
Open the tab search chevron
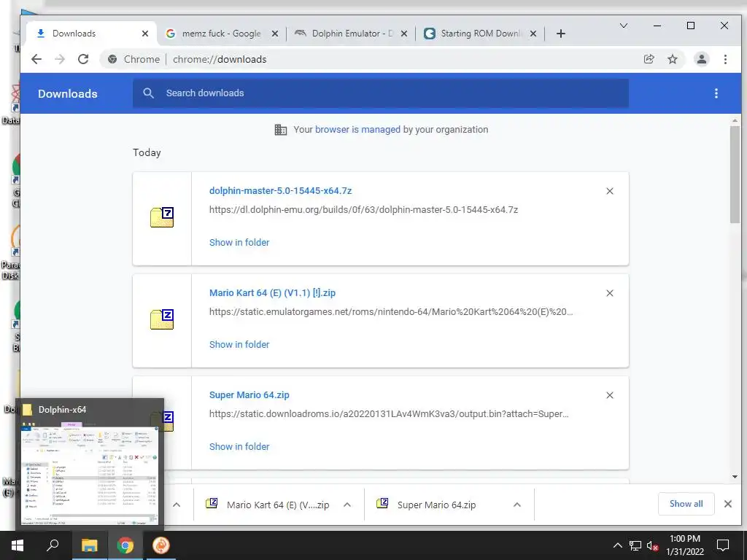click(623, 26)
